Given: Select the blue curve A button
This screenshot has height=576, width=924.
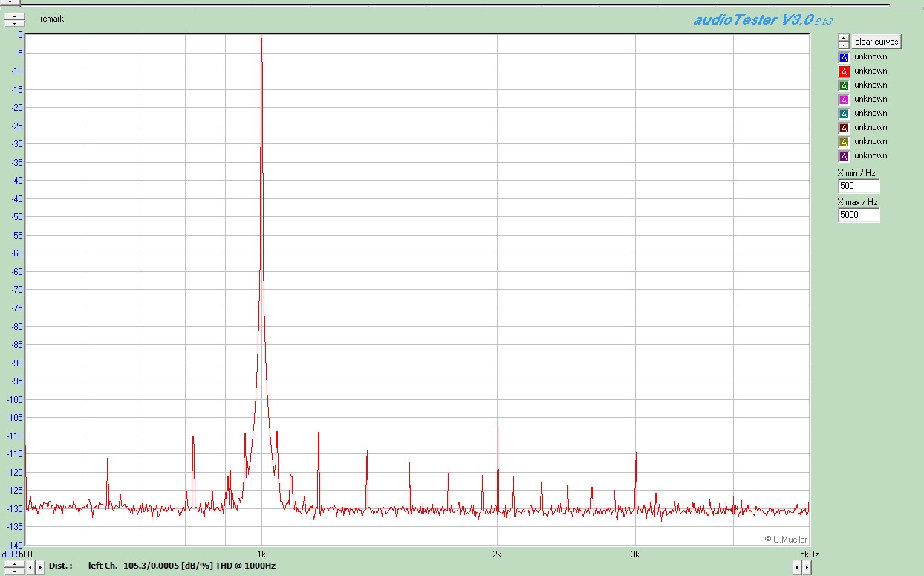Looking at the screenshot, I should point(844,57).
